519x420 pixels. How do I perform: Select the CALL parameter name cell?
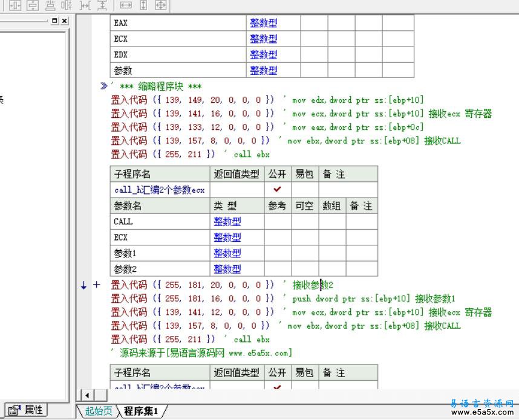tap(160, 222)
